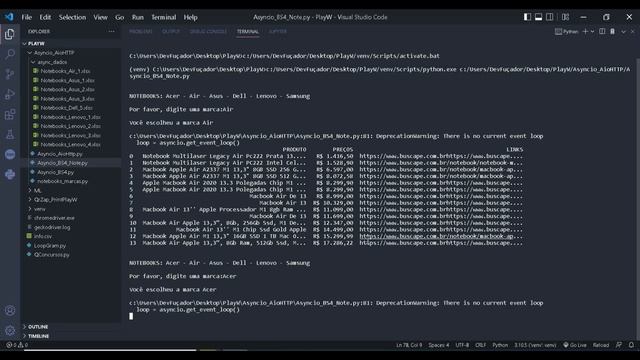This screenshot has width=640, height=360.
Task: Maximize terminal panel size chevron
Action: tap(623, 31)
